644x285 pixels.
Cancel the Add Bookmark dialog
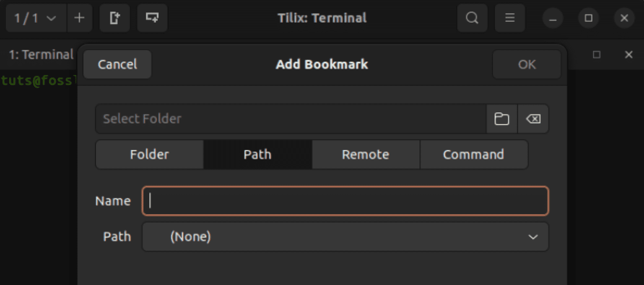[x=117, y=64]
